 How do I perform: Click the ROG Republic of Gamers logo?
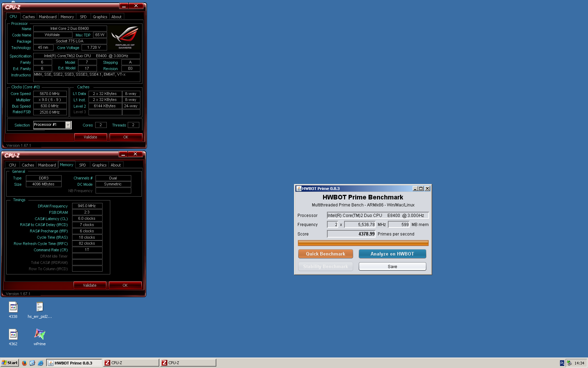pos(125,37)
